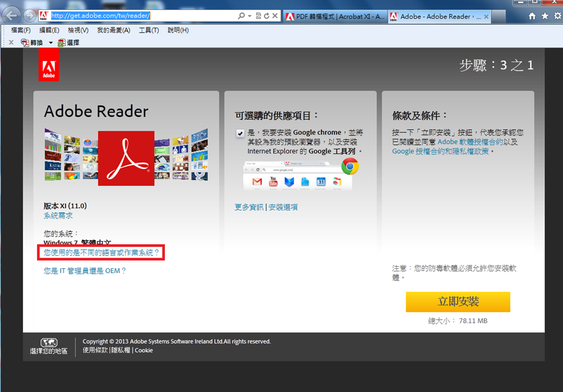This screenshot has width=563, height=392.
Task: Open the 說明(H) menu
Action: coord(178,30)
